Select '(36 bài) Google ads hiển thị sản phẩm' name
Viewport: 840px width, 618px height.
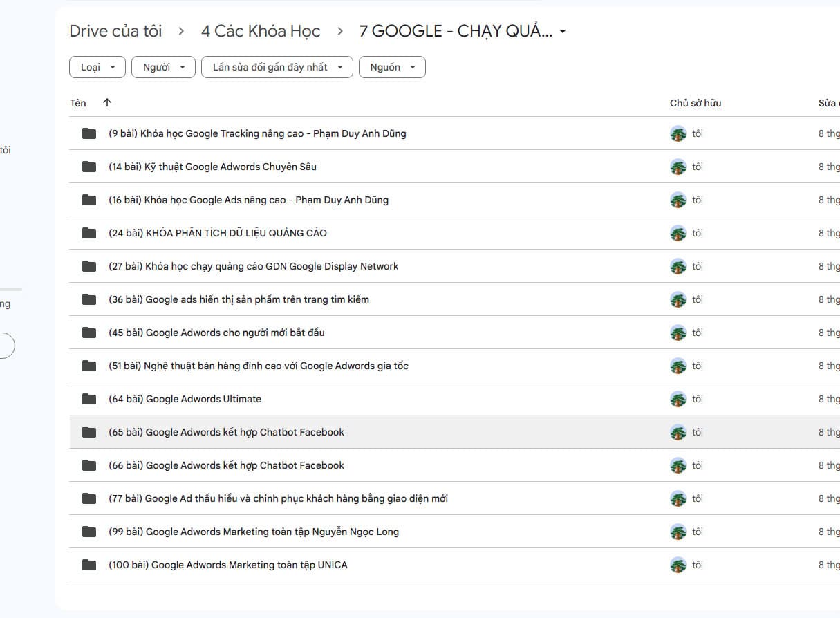pyautogui.click(x=239, y=299)
